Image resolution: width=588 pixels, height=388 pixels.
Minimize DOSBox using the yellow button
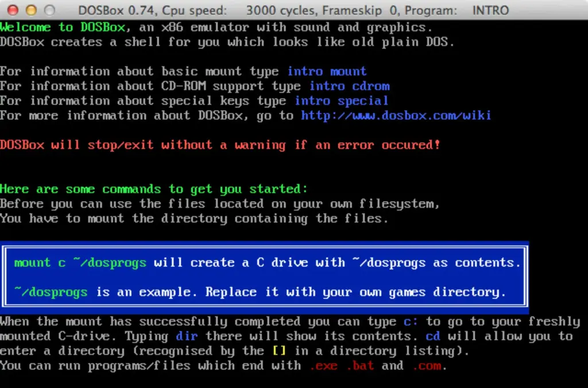[32, 10]
